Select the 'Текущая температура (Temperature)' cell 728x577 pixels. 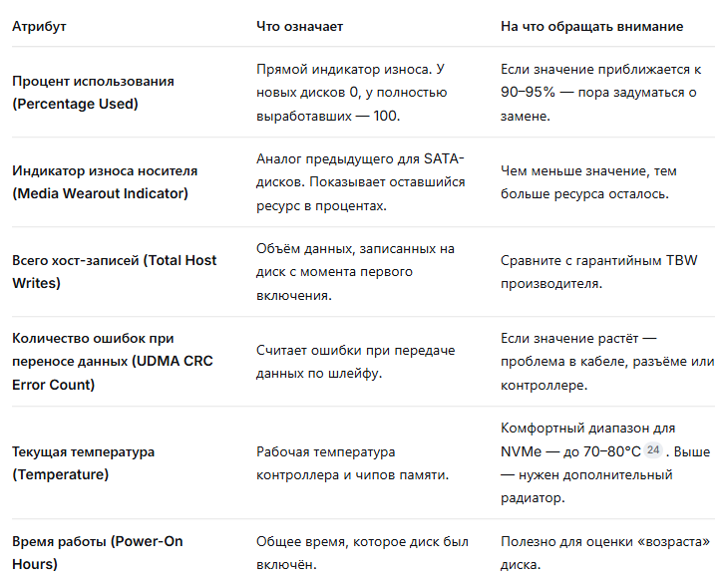tap(83, 462)
